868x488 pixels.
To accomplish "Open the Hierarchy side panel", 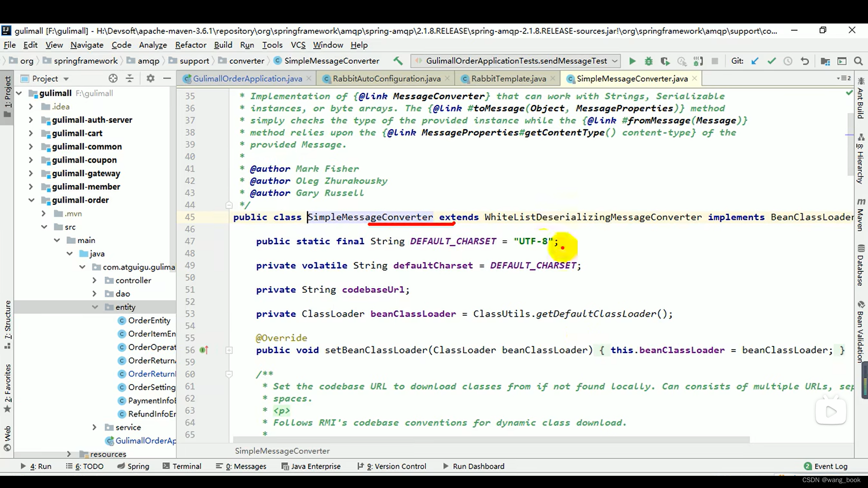I will tap(860, 159).
